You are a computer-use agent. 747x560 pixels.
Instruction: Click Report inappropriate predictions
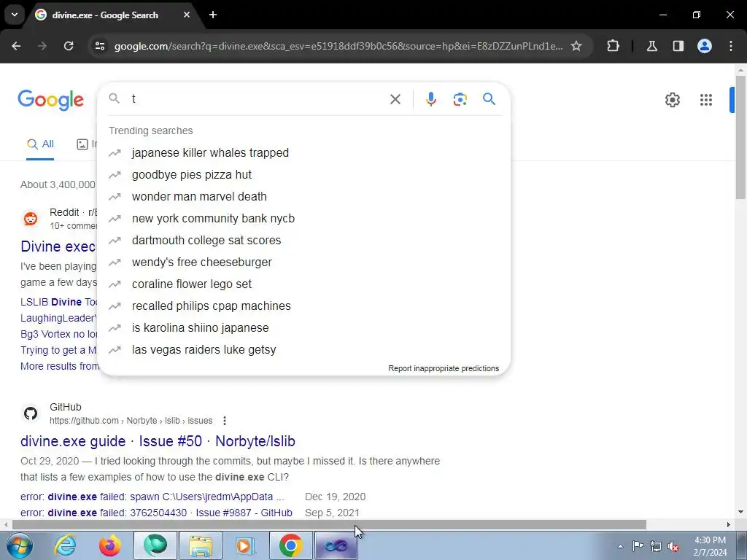click(444, 368)
